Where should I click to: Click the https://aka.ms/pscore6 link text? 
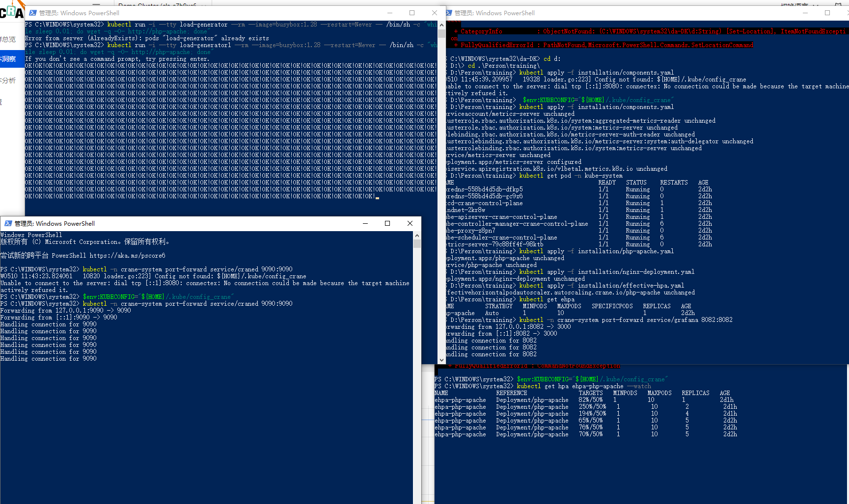[x=128, y=256]
